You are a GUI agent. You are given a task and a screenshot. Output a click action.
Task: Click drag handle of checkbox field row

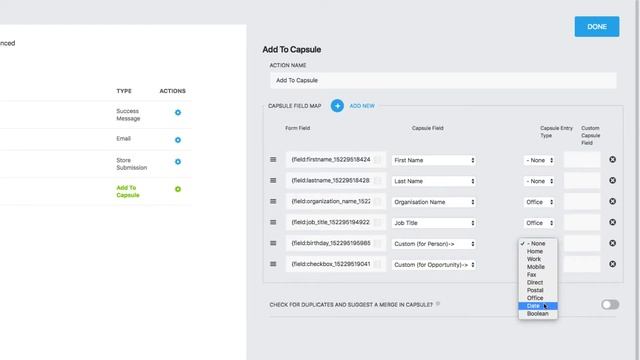click(273, 264)
